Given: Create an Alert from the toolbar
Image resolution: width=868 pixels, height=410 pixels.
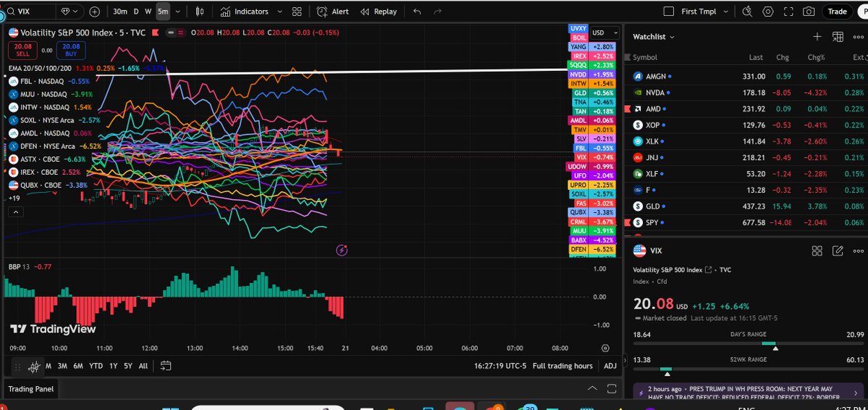Looking at the screenshot, I should click(333, 11).
